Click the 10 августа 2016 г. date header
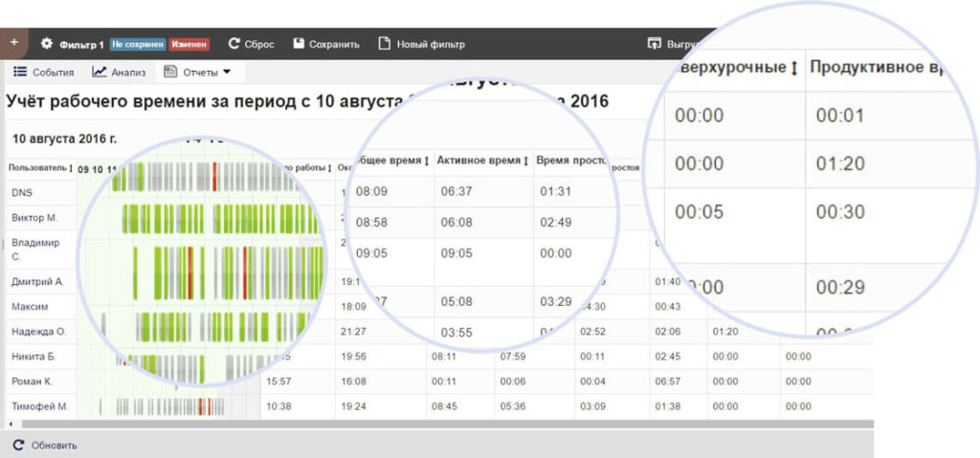Image resolution: width=980 pixels, height=458 pixels. (64, 138)
